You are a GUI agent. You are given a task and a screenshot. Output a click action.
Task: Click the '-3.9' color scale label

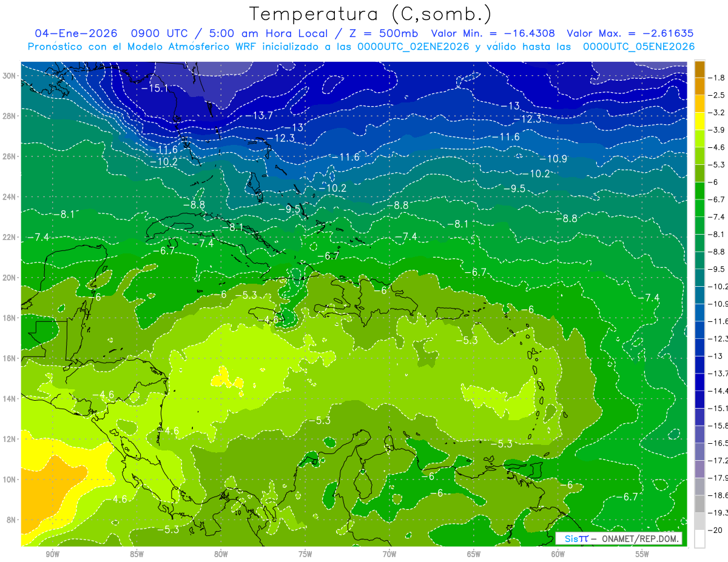(x=717, y=130)
